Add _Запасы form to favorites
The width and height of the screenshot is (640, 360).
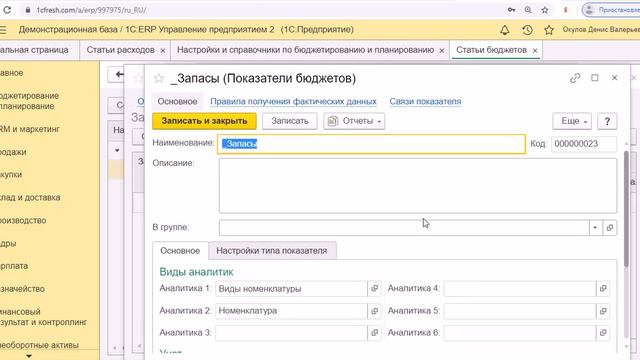(x=159, y=78)
